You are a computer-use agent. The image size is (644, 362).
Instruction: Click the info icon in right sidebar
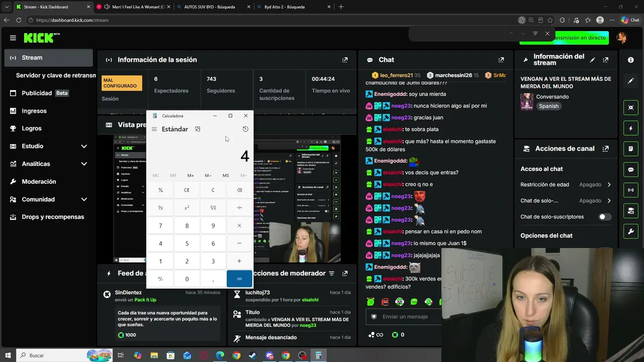[631, 60]
